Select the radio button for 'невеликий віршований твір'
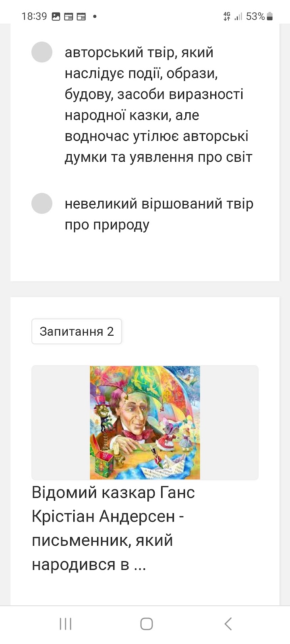Viewport: 290px width, 644px height. coord(42,203)
